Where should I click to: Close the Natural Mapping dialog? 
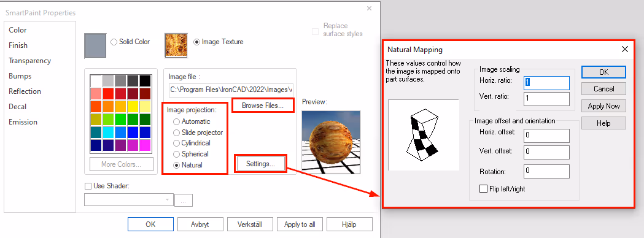click(625, 49)
